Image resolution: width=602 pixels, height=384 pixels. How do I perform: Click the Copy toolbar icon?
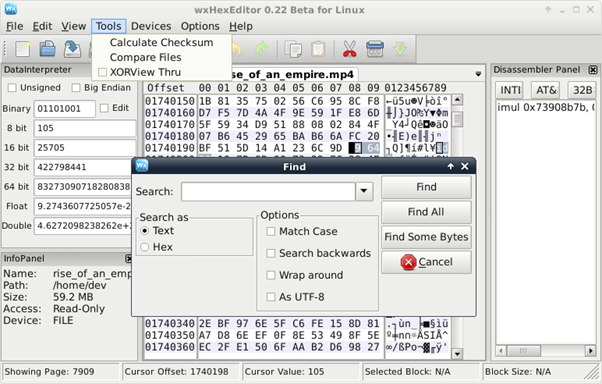pos(293,49)
